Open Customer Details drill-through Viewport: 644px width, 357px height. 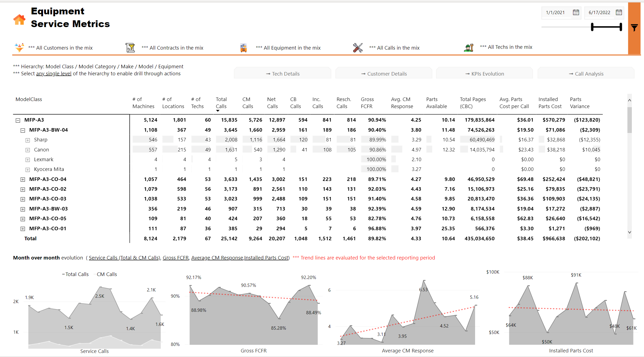point(384,73)
